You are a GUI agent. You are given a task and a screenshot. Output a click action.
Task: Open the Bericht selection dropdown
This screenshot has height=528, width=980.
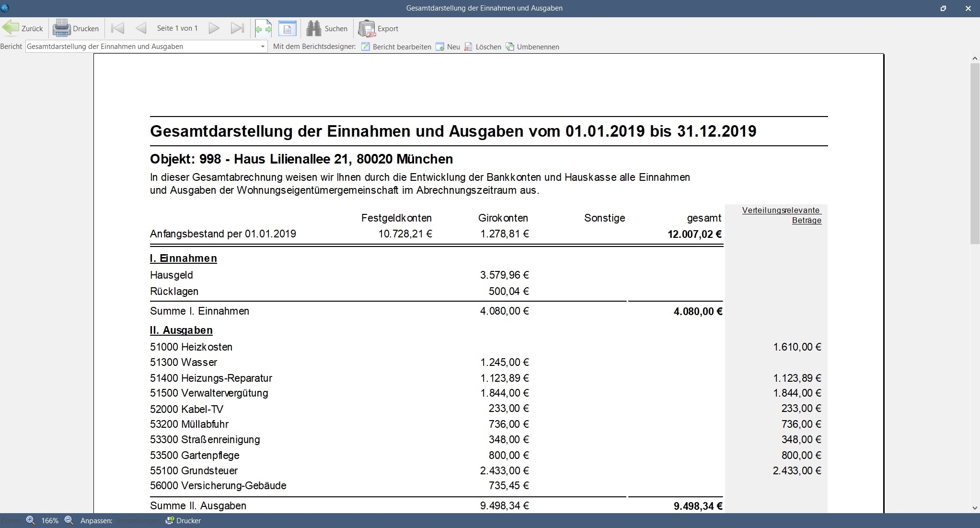pos(263,47)
